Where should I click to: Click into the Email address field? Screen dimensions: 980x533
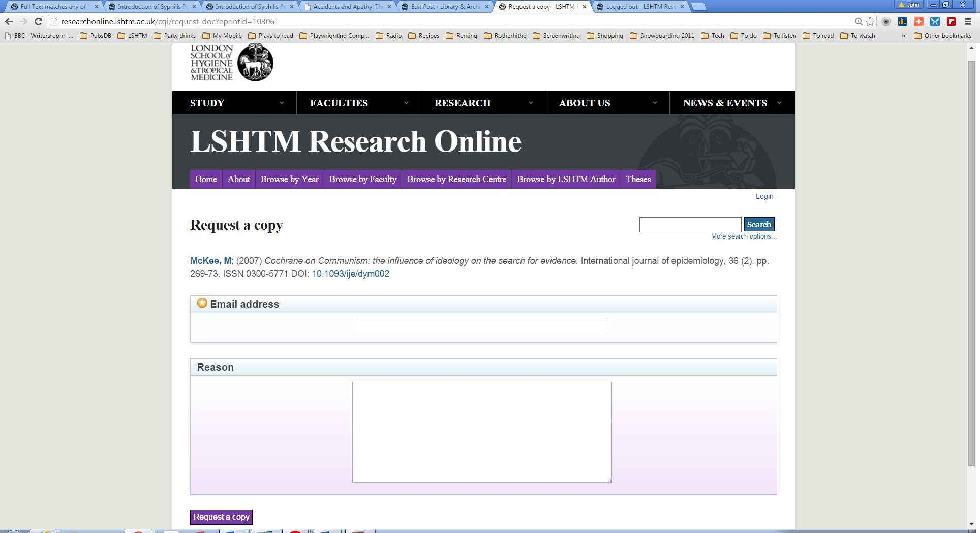pyautogui.click(x=481, y=325)
